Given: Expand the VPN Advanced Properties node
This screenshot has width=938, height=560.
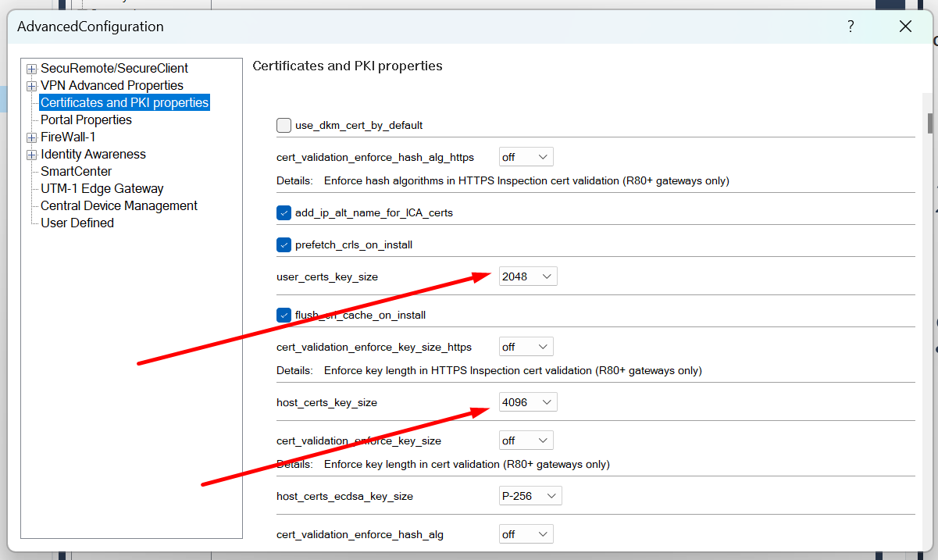Looking at the screenshot, I should pyautogui.click(x=30, y=85).
